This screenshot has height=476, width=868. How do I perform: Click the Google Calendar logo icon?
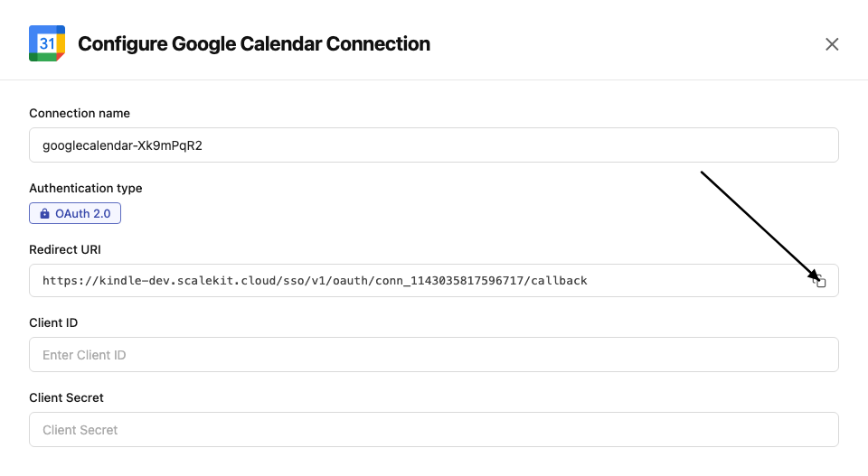point(47,43)
